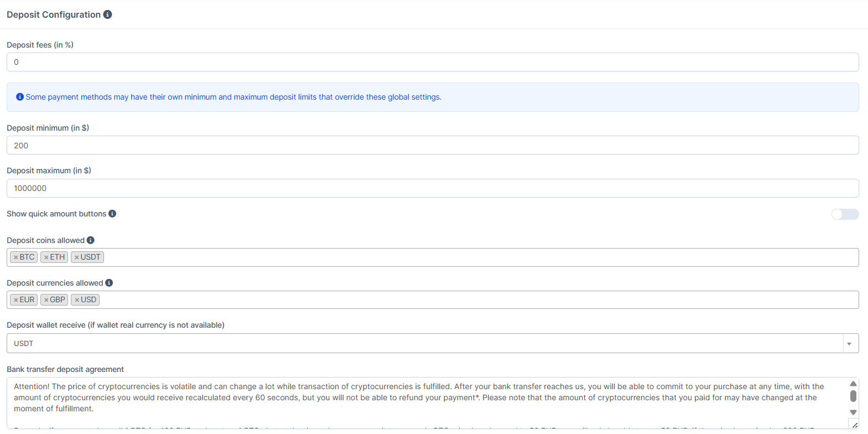Remove the BTC coin tag
This screenshot has width=868, height=434.
point(16,257)
